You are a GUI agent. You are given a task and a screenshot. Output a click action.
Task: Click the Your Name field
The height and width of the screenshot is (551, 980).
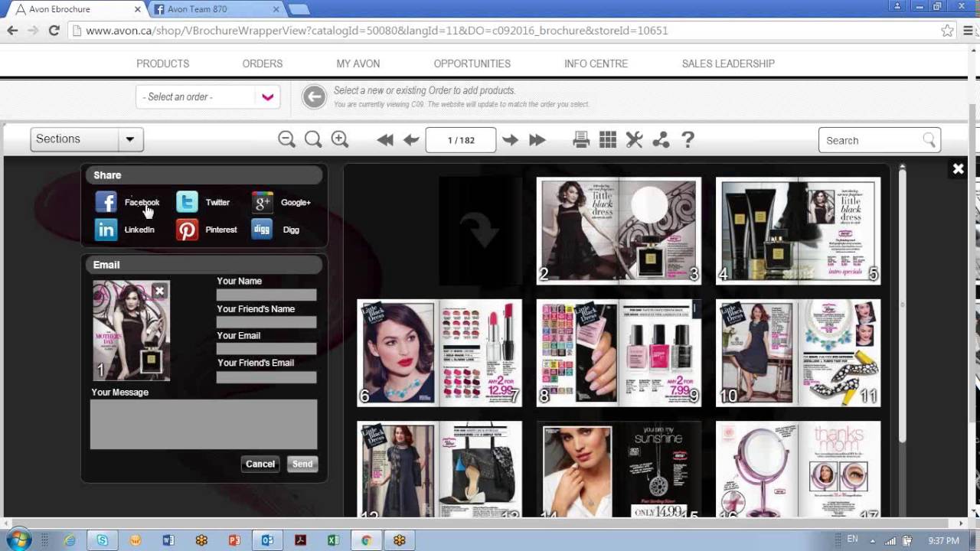[266, 295]
